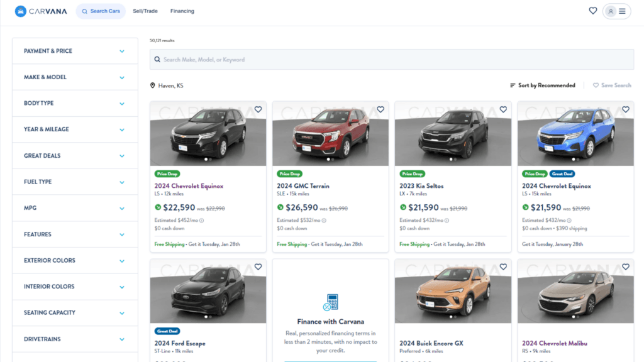Viewport: 644px width, 362px height.
Task: Expand the Exterior Colors filter
Action: tap(75, 261)
